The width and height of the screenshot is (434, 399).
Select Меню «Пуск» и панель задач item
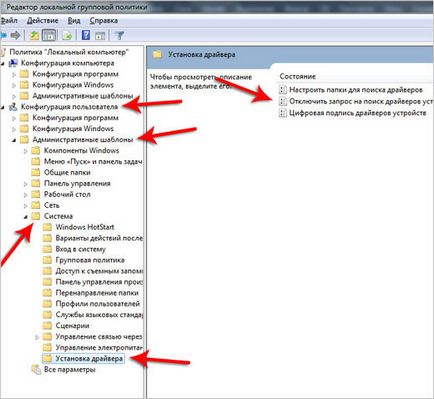click(93, 161)
